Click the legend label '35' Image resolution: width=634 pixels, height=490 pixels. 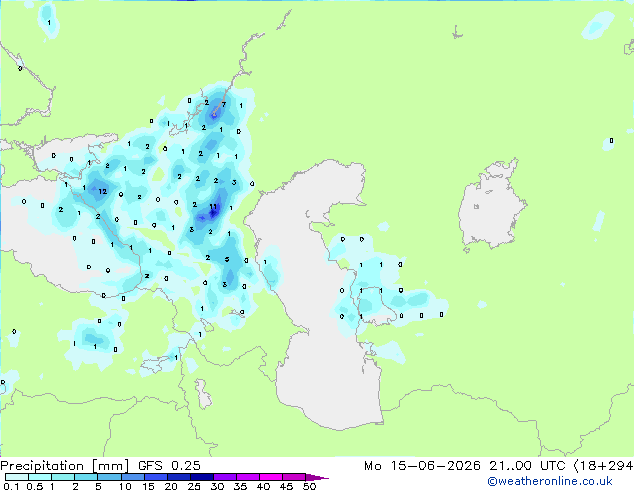[240, 486]
